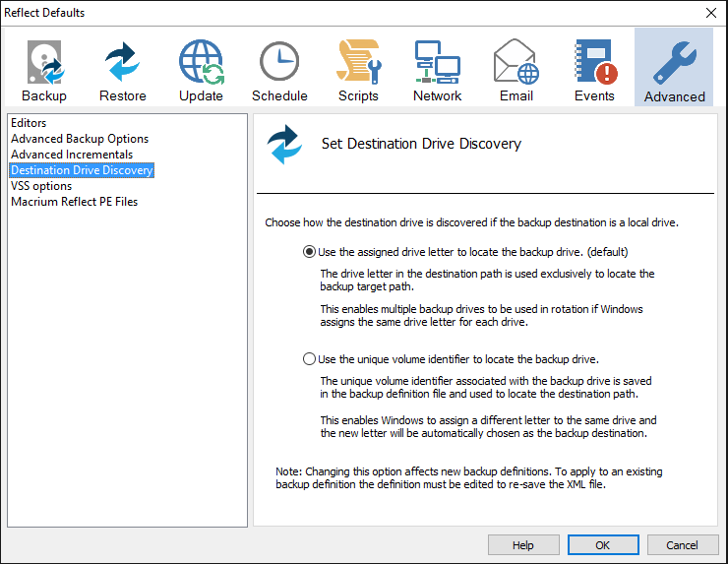Open Editors in the left list
The height and width of the screenshot is (564, 728).
coord(29,123)
